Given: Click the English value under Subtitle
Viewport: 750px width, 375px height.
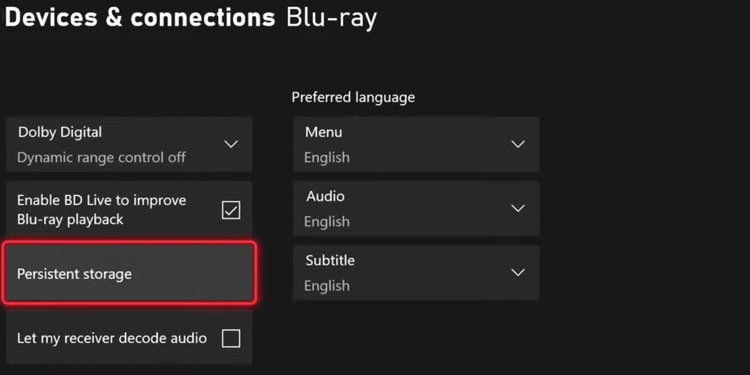Looking at the screenshot, I should (x=327, y=286).
